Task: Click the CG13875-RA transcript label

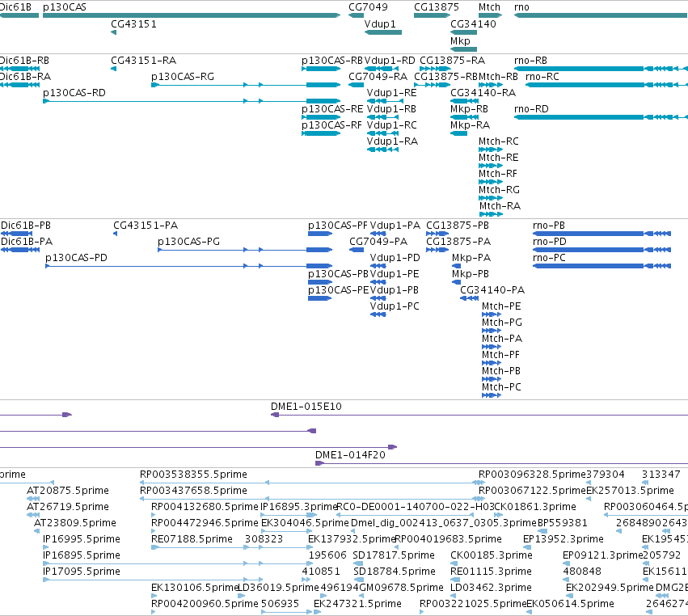Action: coord(453,61)
